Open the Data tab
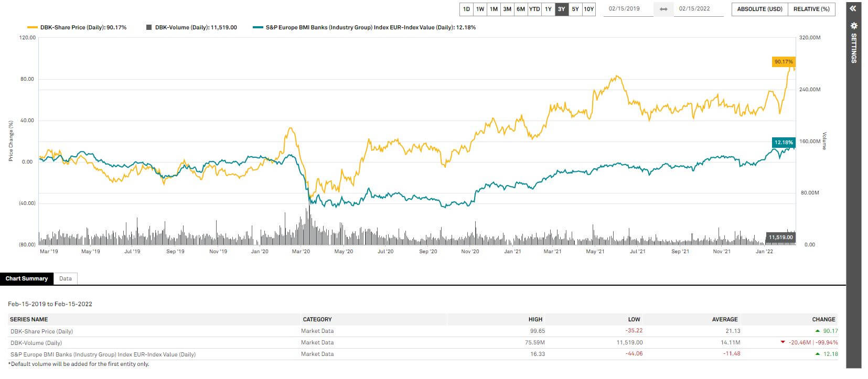 [66, 278]
